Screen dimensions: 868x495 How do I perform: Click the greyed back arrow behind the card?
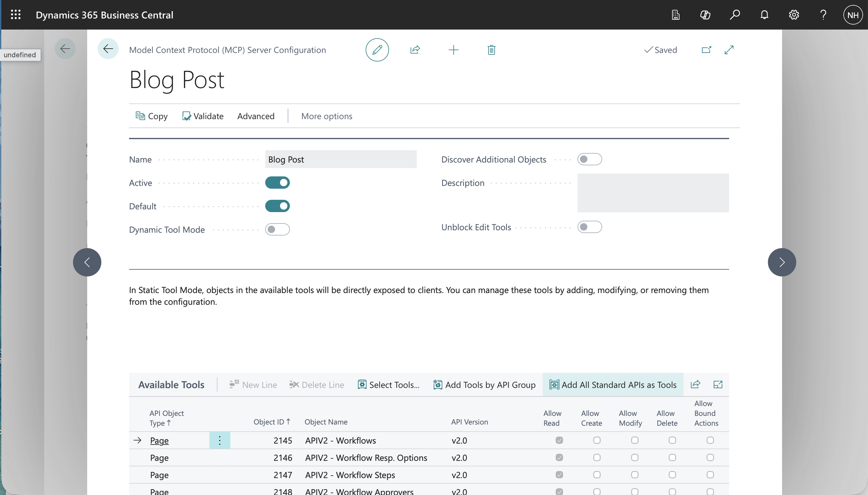[x=65, y=49]
